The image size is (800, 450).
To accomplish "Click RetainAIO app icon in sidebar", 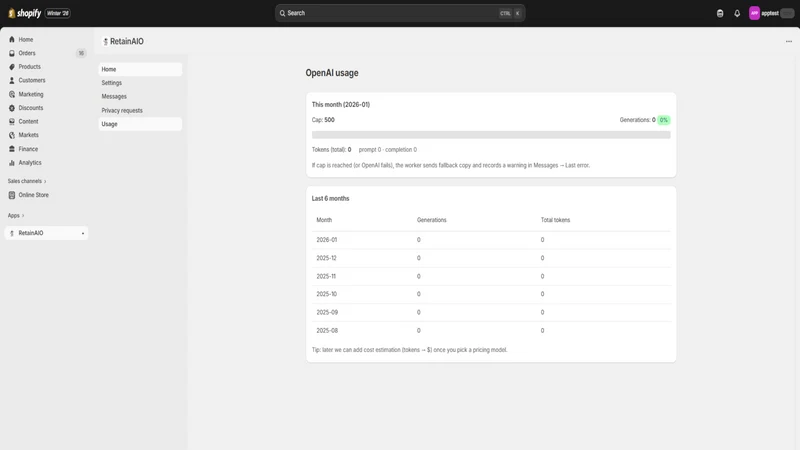I will [12, 233].
